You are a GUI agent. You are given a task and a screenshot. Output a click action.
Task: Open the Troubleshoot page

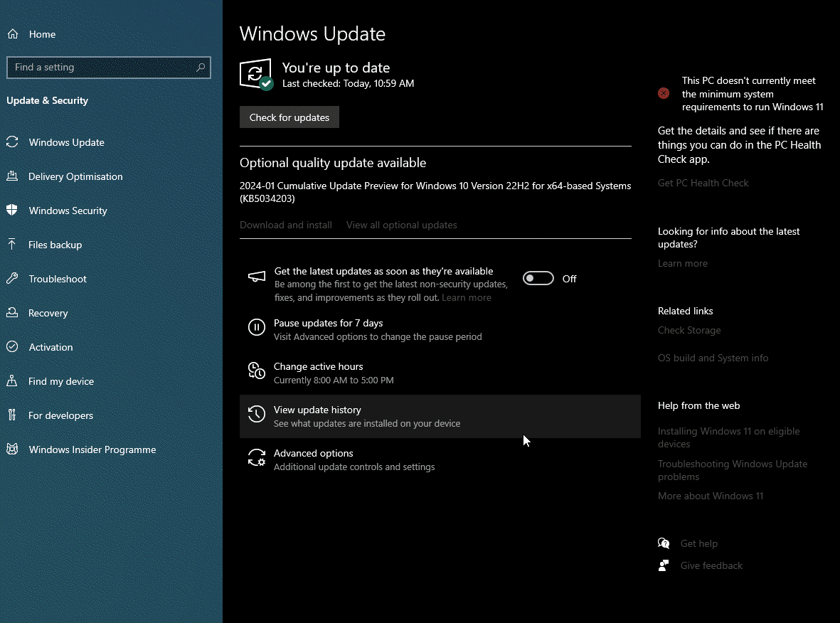(x=58, y=279)
